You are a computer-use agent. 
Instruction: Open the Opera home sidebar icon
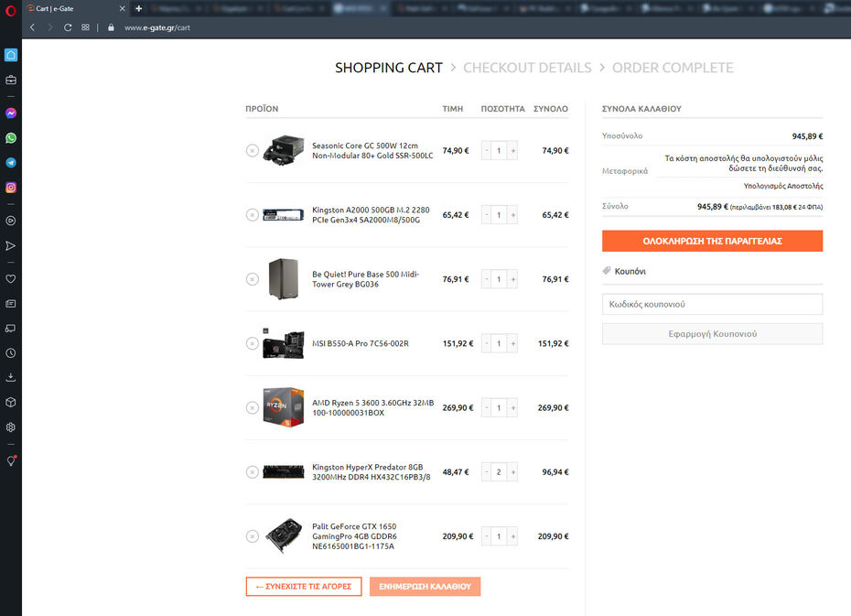(x=11, y=55)
